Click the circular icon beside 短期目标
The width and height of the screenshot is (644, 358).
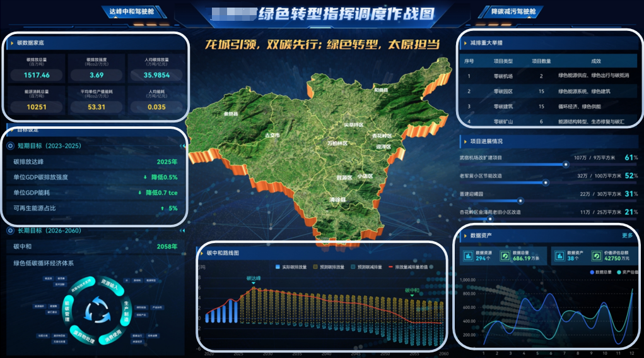coord(10,146)
